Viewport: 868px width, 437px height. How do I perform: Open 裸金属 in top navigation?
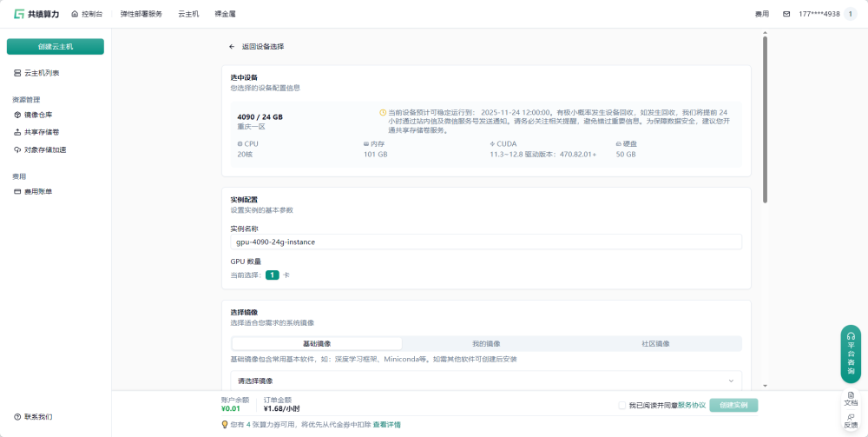226,15
